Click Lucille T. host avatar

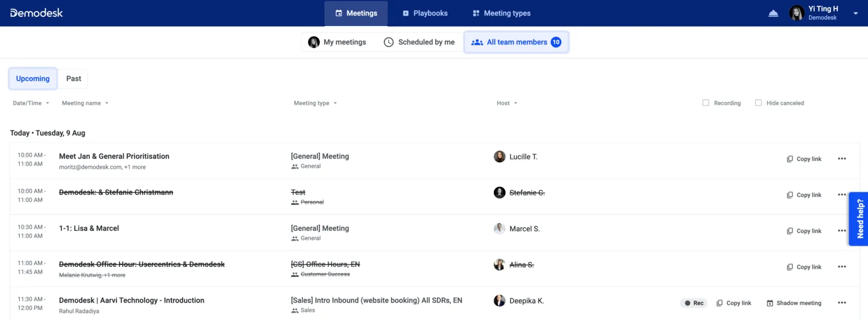click(500, 157)
